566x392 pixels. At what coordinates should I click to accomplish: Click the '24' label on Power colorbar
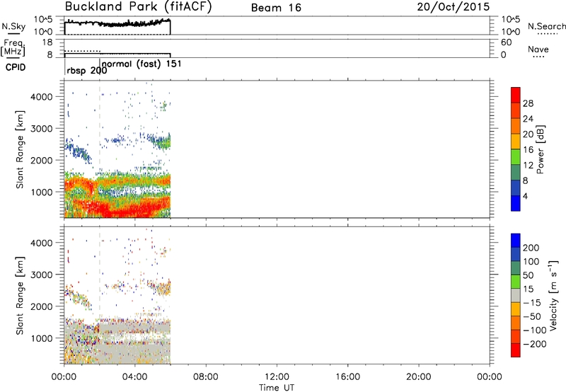528,119
